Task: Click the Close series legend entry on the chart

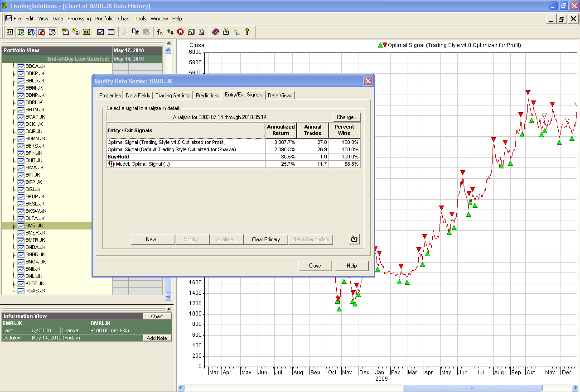Action: 192,45
